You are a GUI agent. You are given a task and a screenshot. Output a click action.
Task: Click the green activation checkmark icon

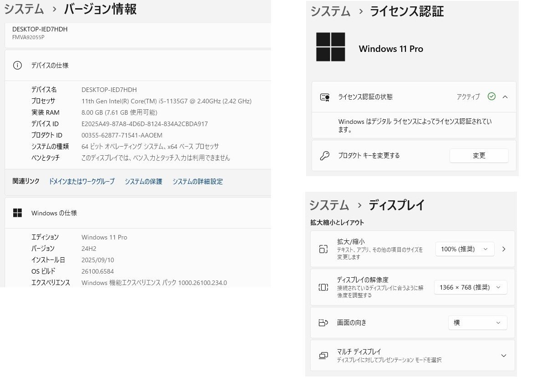491,97
